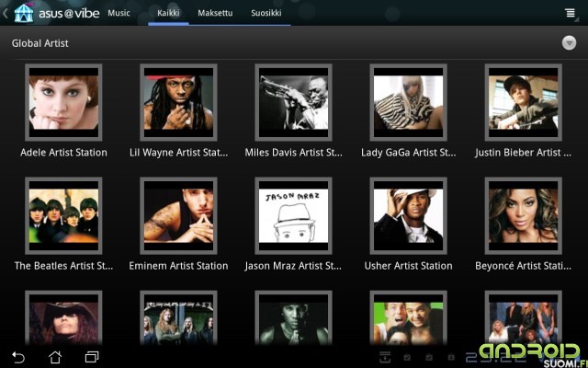Tap the Android home navigation button

pyautogui.click(x=55, y=357)
